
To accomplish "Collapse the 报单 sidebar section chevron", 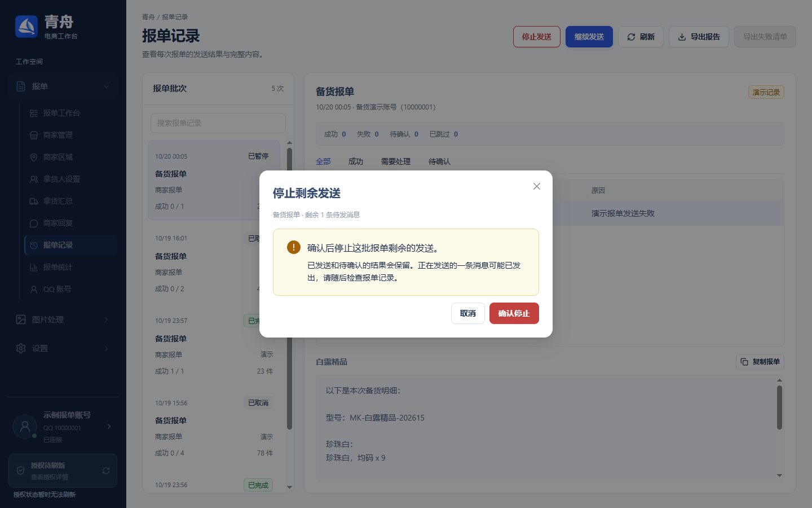I will [x=106, y=86].
